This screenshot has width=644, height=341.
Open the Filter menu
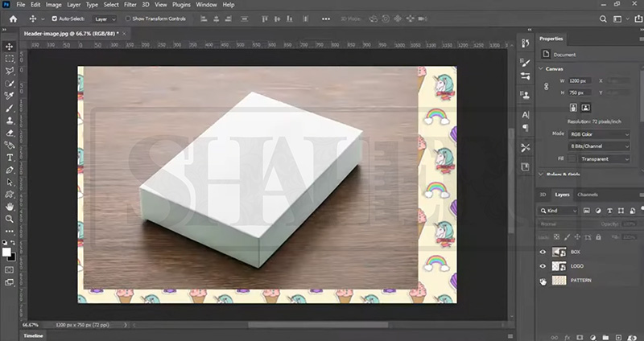130,5
